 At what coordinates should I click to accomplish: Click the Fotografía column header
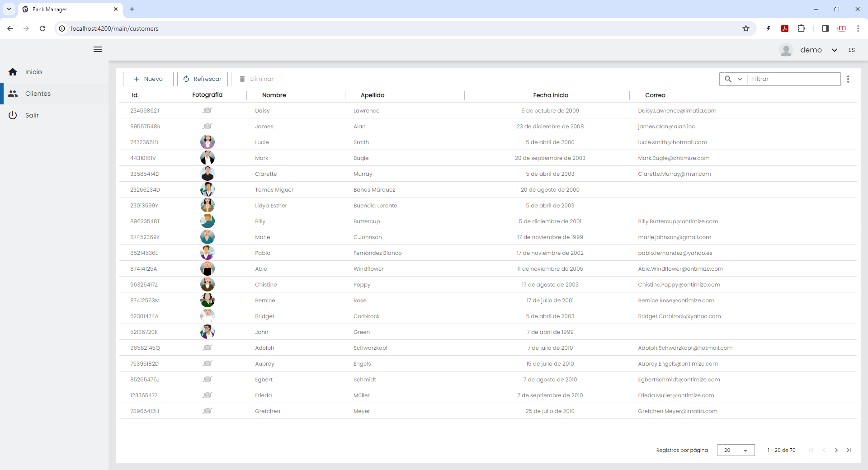point(207,95)
